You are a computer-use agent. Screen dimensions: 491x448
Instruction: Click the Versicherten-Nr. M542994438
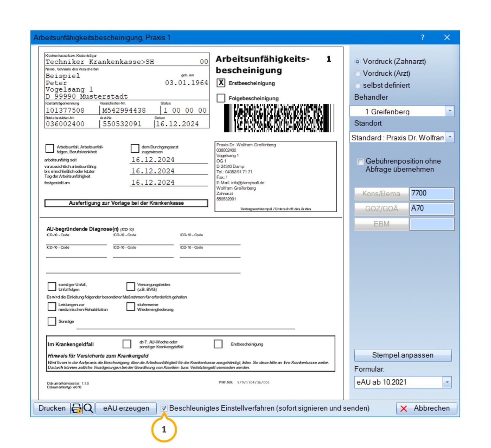click(x=124, y=110)
